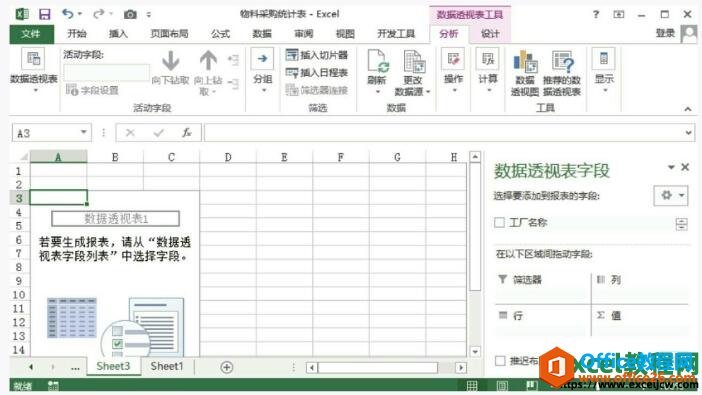The width and height of the screenshot is (702, 395).
Task: Refresh pivot table data with 刷新
Action: (x=377, y=72)
